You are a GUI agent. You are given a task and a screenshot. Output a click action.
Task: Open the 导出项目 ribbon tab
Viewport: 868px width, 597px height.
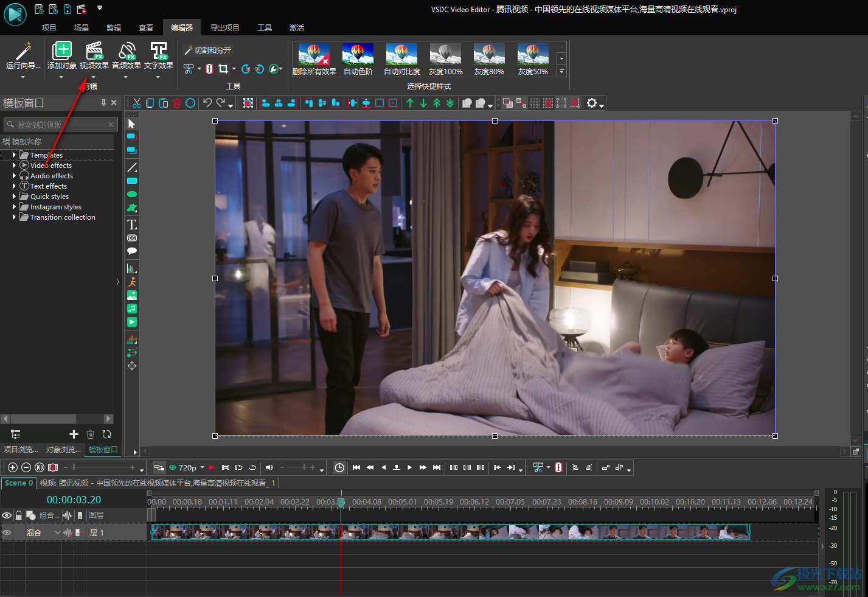[225, 27]
